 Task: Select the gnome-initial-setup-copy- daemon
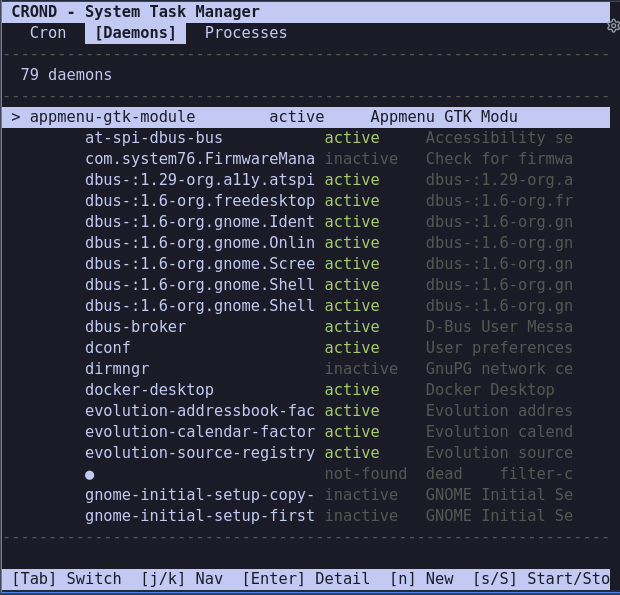pyautogui.click(x=200, y=495)
